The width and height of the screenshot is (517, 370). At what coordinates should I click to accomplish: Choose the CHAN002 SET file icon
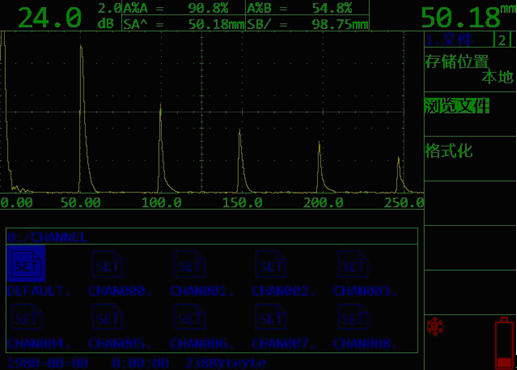(x=271, y=264)
